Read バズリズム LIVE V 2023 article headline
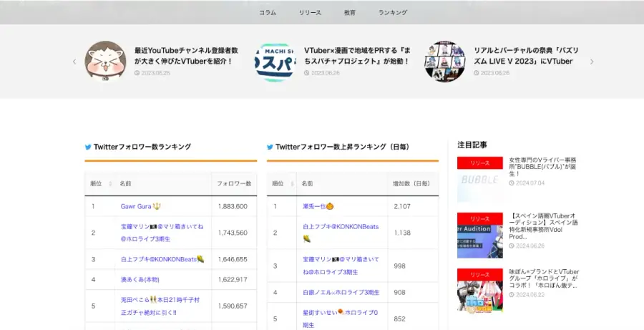644x330 pixels. [526, 56]
